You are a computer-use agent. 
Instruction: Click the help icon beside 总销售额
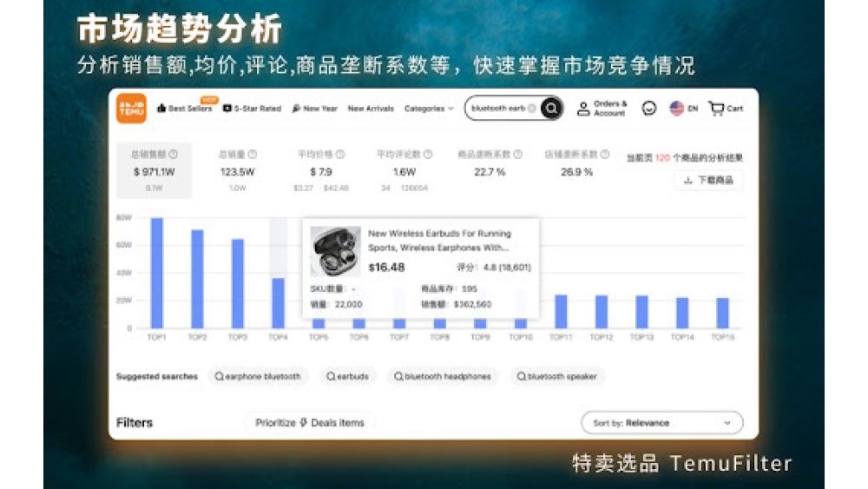(174, 155)
